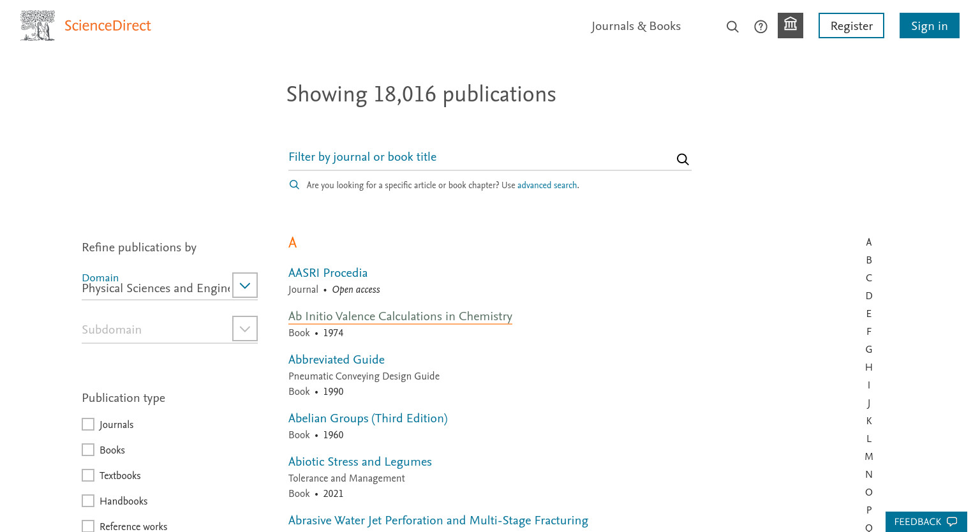Click the 'Refine publications by' label
980x532 pixels.
pos(139,248)
